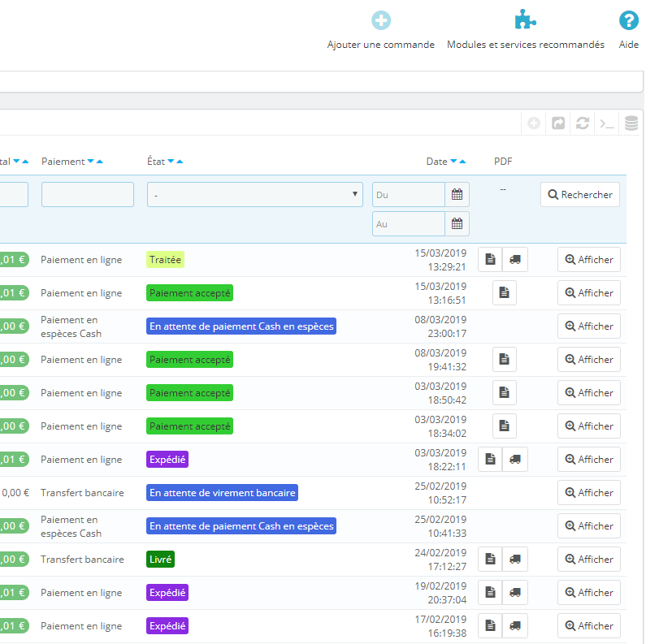Export to SQL Manager database icon
This screenshot has width=646, height=644.
(631, 123)
